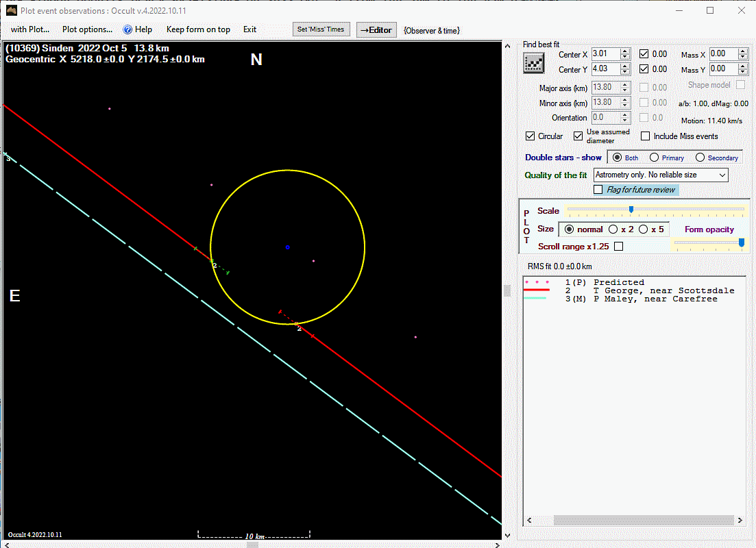Decrease Mass Y spinner down arrow
Image resolution: width=756 pixels, height=548 pixels.
743,72
